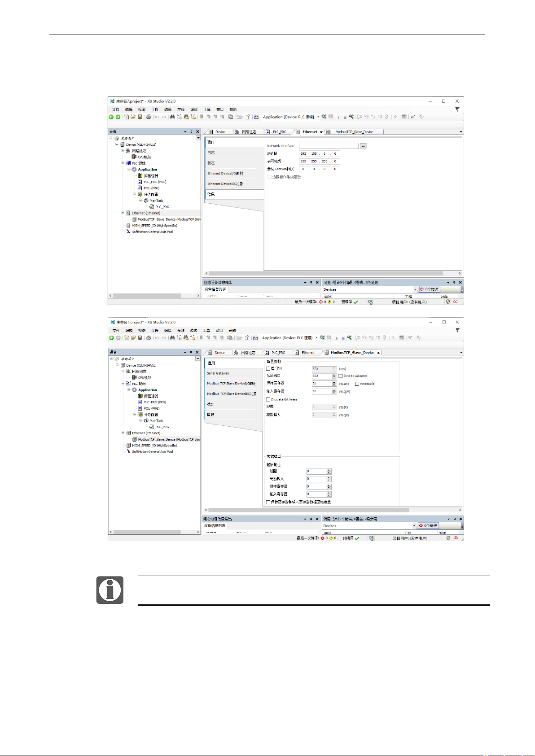Click the binoculars find icon in the lower window
Screen dimensions: 535x756
(172, 338)
